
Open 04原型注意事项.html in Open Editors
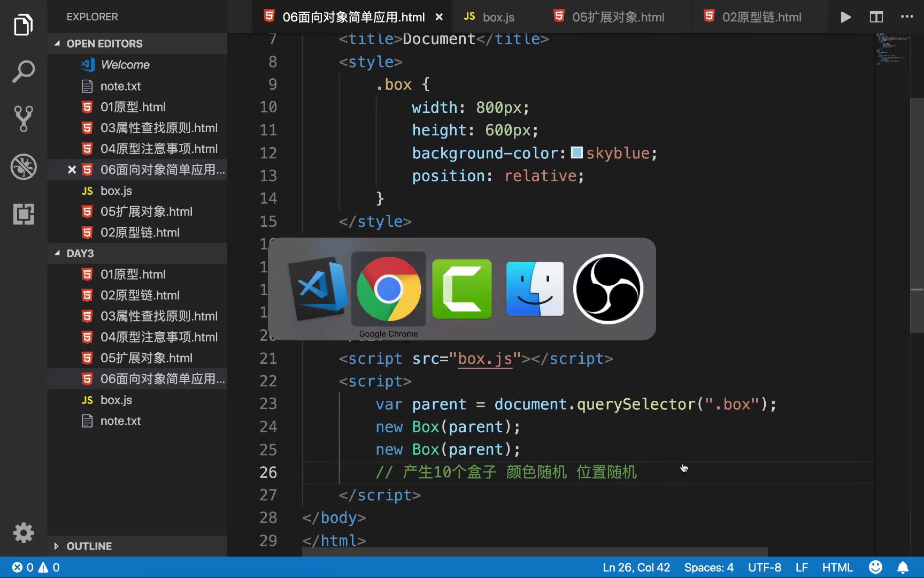(x=137, y=149)
